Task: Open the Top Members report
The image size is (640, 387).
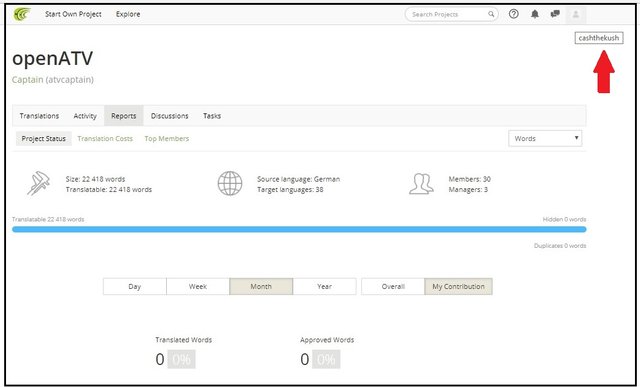Action: [x=167, y=139]
